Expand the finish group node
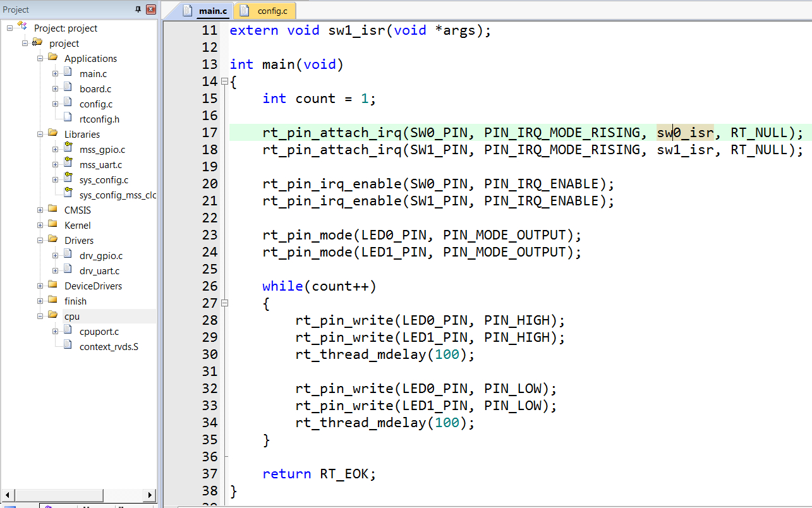This screenshot has height=508, width=812. point(40,301)
